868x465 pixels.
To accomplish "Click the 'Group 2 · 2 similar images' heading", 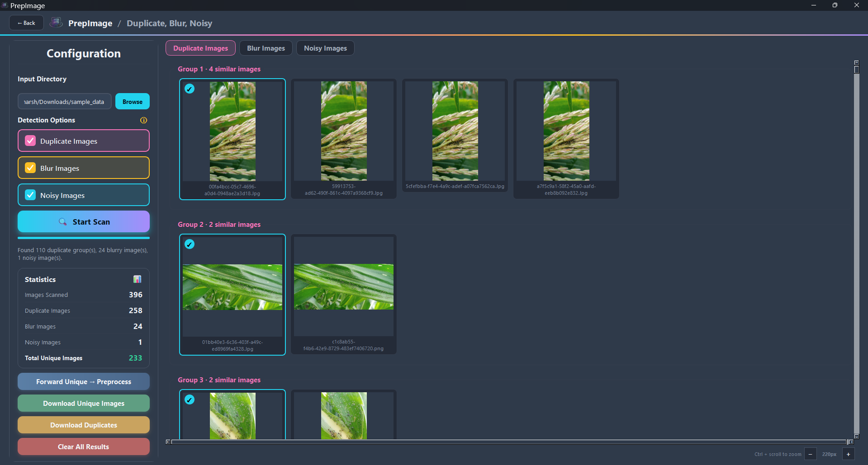I will pyautogui.click(x=219, y=224).
